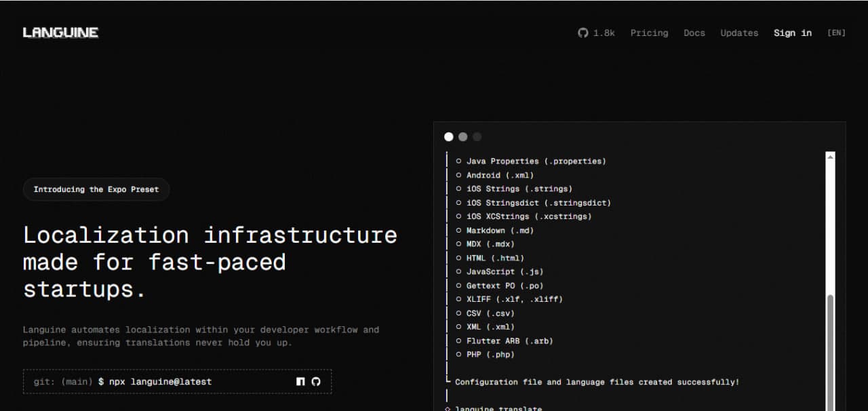Viewport: 868px width, 411px height.
Task: Go to the Docs page
Action: pyautogui.click(x=694, y=33)
